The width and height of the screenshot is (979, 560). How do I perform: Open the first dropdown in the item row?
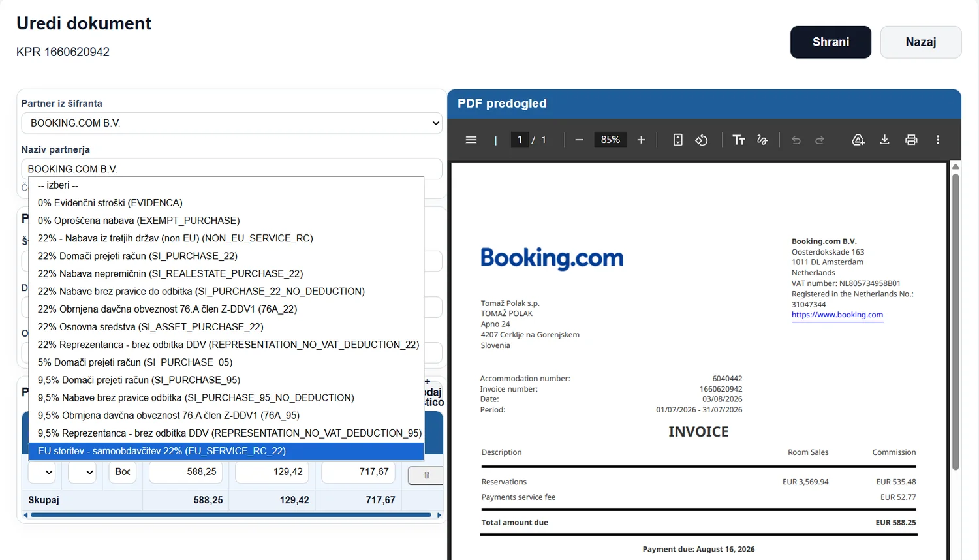[x=40, y=471]
